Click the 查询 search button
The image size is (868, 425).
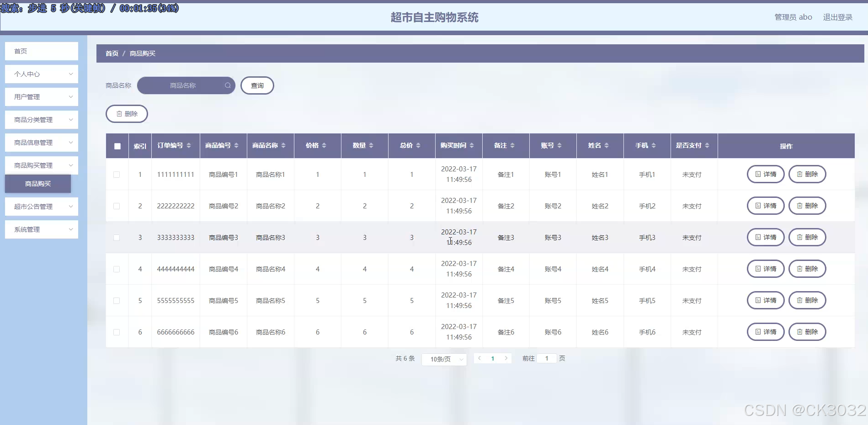[x=257, y=85]
